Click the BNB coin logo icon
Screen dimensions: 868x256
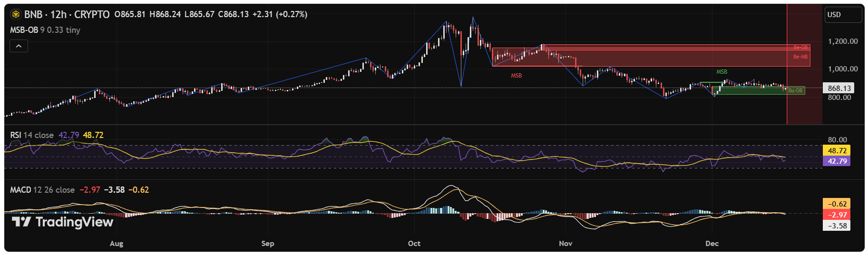click(16, 14)
